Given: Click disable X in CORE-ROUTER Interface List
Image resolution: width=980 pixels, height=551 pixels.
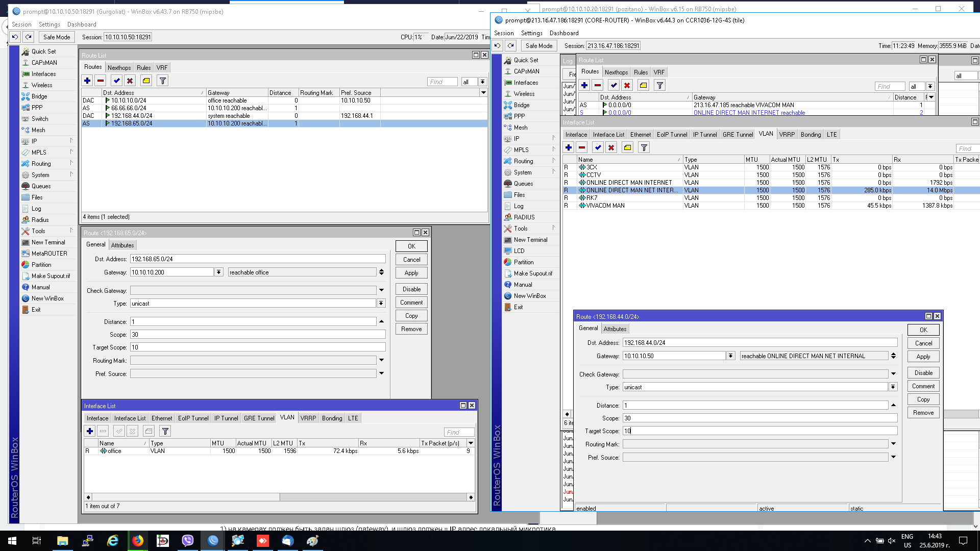Looking at the screenshot, I should click(x=611, y=147).
